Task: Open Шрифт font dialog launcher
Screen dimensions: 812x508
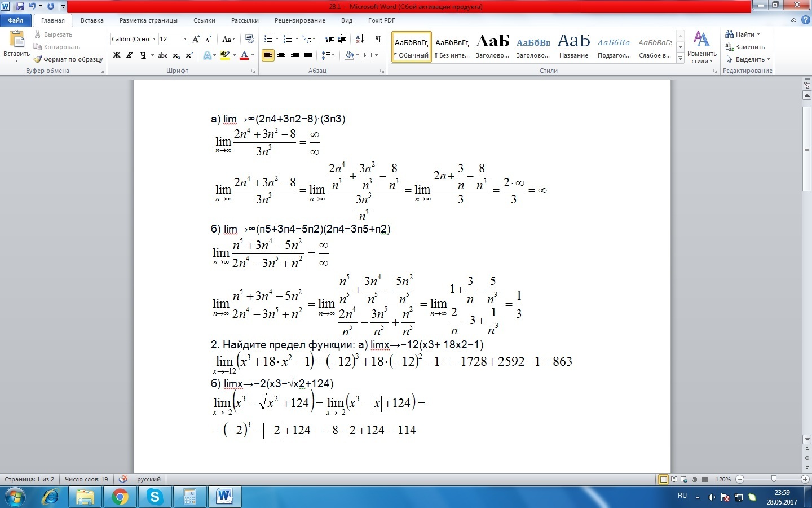Action: coord(254,71)
